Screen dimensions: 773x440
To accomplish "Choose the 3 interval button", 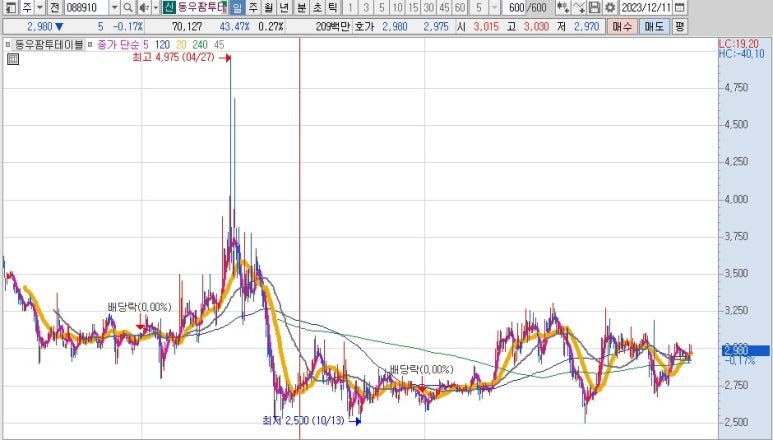I will 366,7.
